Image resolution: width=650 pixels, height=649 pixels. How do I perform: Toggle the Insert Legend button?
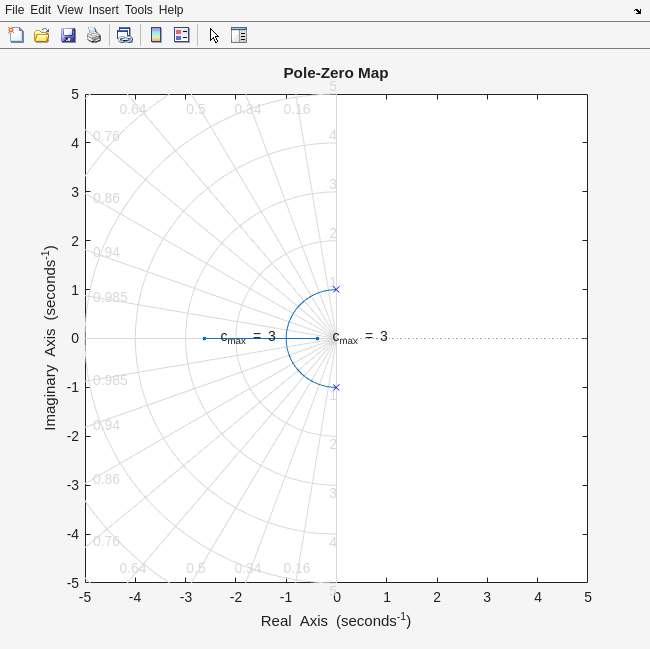(182, 35)
